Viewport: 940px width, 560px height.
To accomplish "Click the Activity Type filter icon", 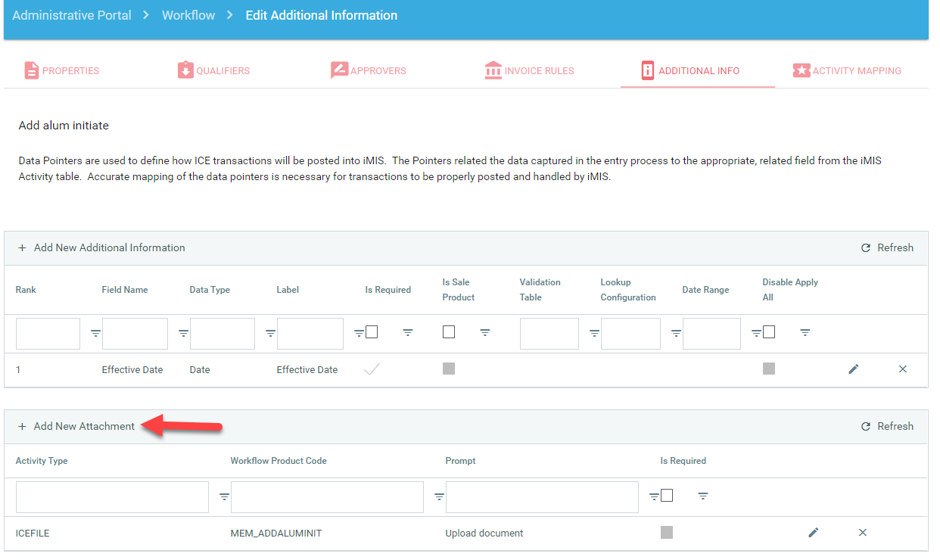I will point(224,496).
